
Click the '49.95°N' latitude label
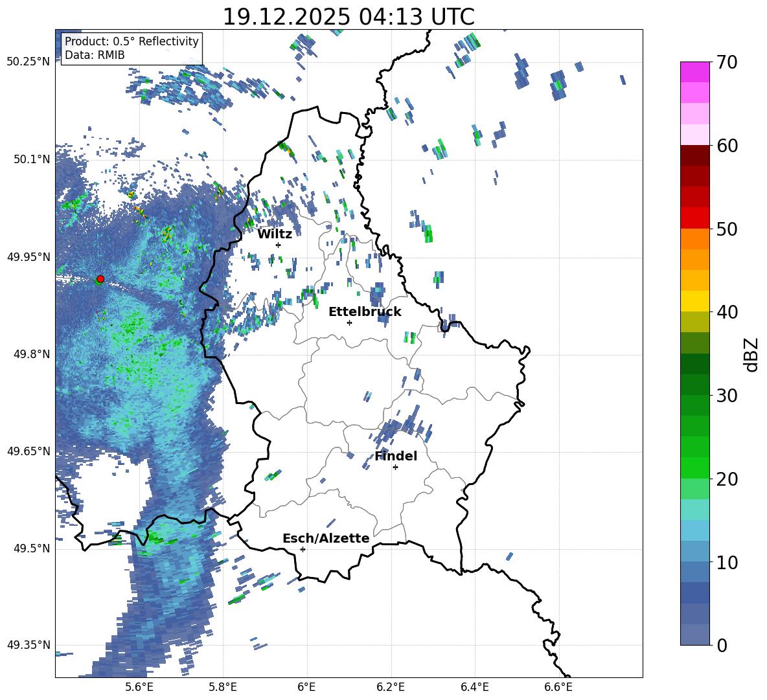(x=29, y=257)
